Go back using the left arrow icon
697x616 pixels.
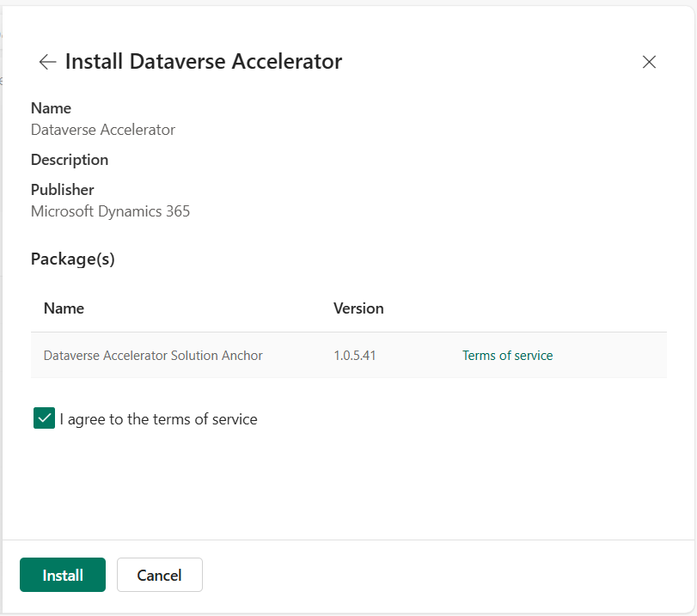point(47,62)
